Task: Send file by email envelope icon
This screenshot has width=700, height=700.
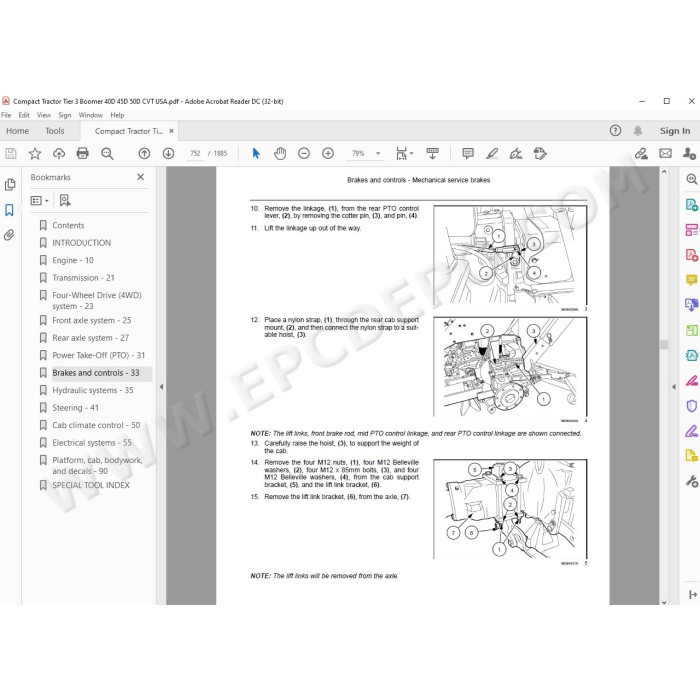Action: [666, 154]
